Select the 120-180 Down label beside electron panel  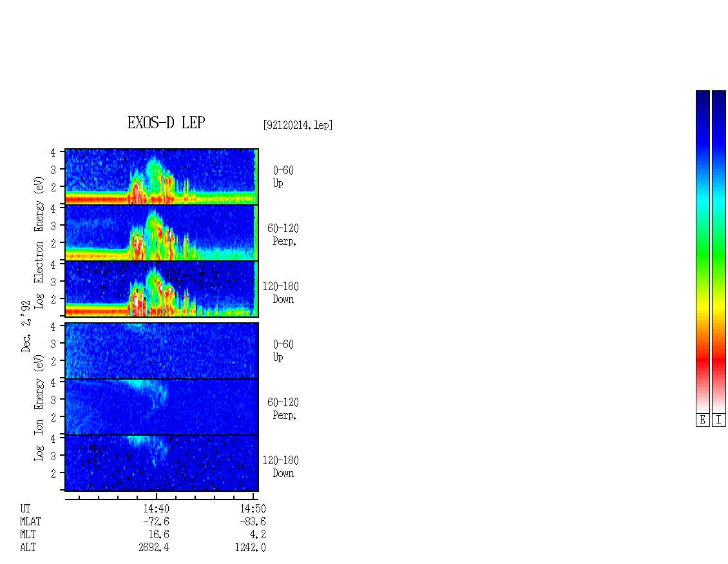coord(281,293)
